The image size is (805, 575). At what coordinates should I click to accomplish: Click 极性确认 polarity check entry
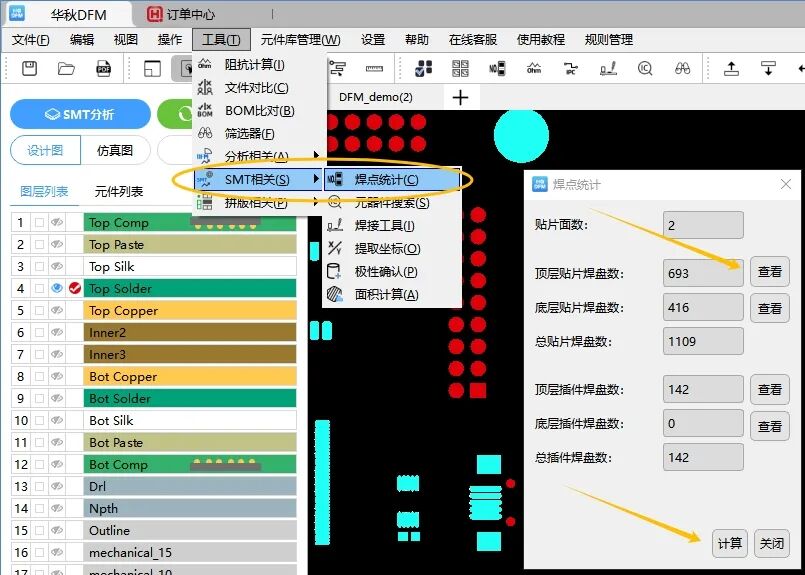[386, 272]
